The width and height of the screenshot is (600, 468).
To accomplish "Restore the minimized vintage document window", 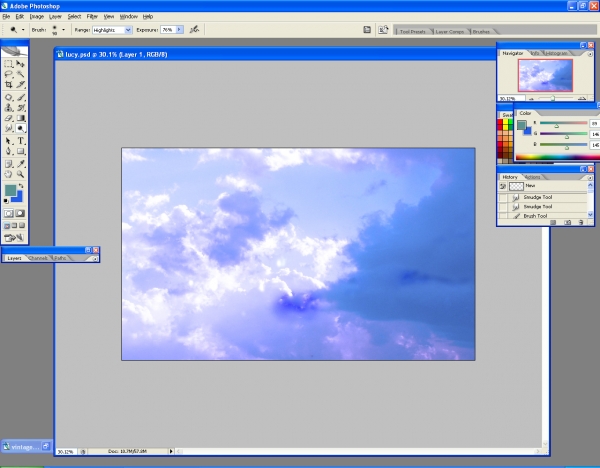I will tap(46, 446).
